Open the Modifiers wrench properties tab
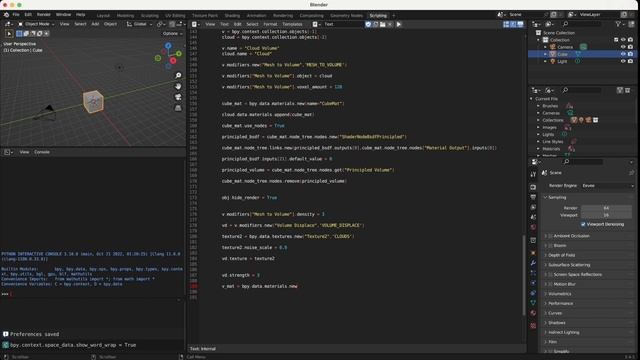The width and height of the screenshot is (640, 360). 533,262
